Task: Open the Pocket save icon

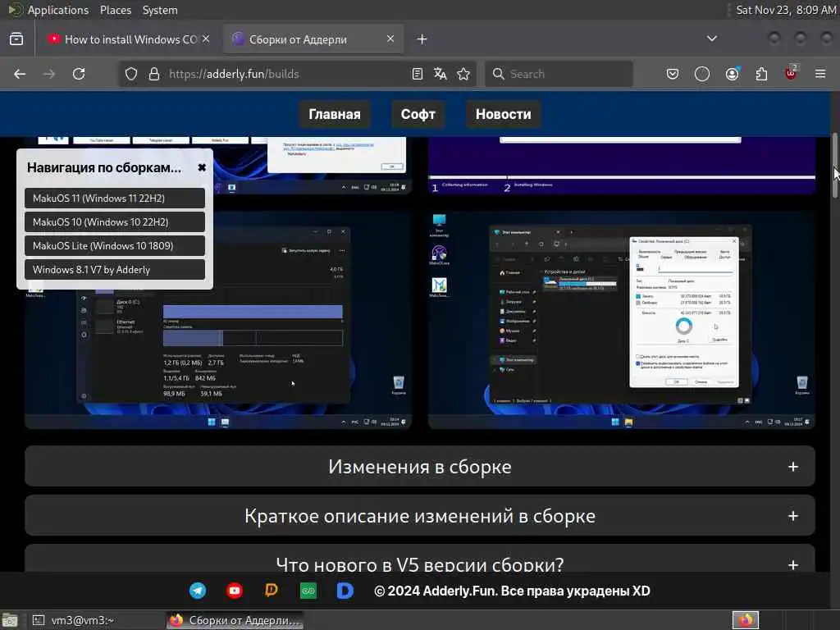Action: pos(673,74)
